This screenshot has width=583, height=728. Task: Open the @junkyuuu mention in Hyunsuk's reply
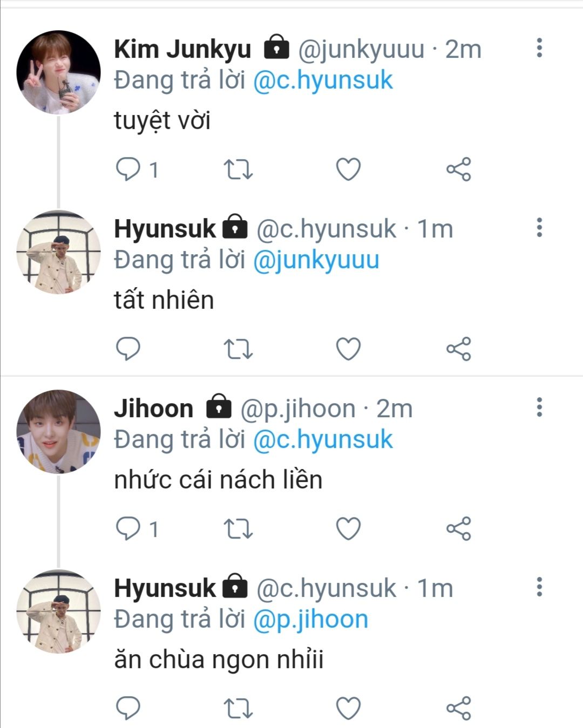pos(316,260)
